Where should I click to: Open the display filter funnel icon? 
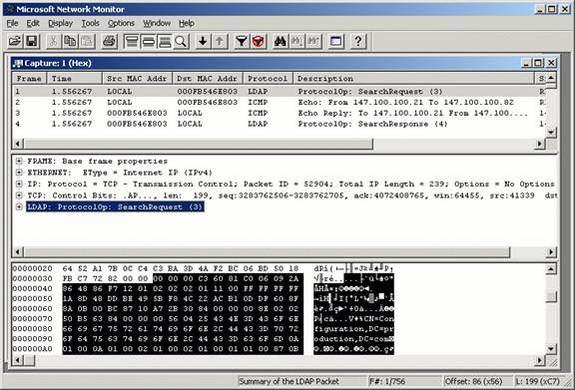(x=241, y=41)
